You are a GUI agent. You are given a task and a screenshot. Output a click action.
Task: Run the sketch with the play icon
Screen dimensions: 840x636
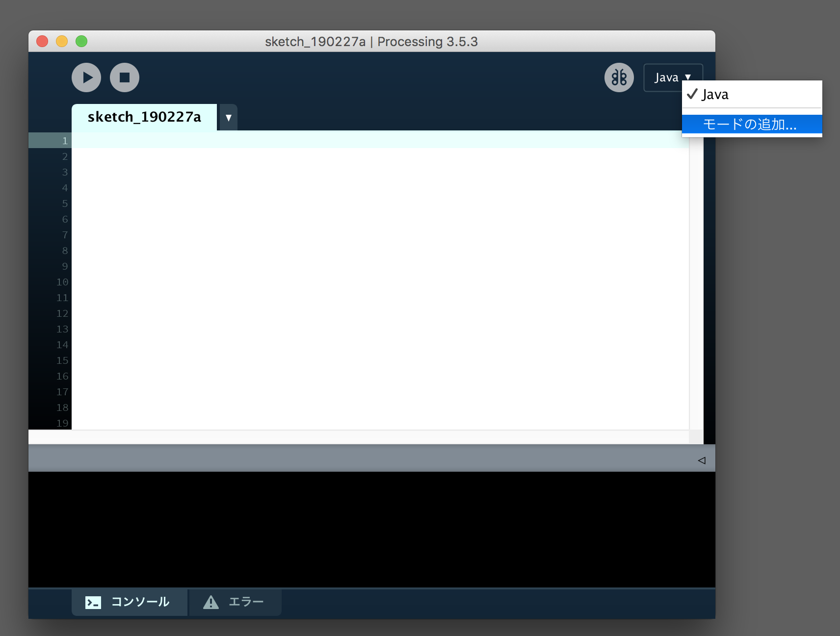pos(86,77)
